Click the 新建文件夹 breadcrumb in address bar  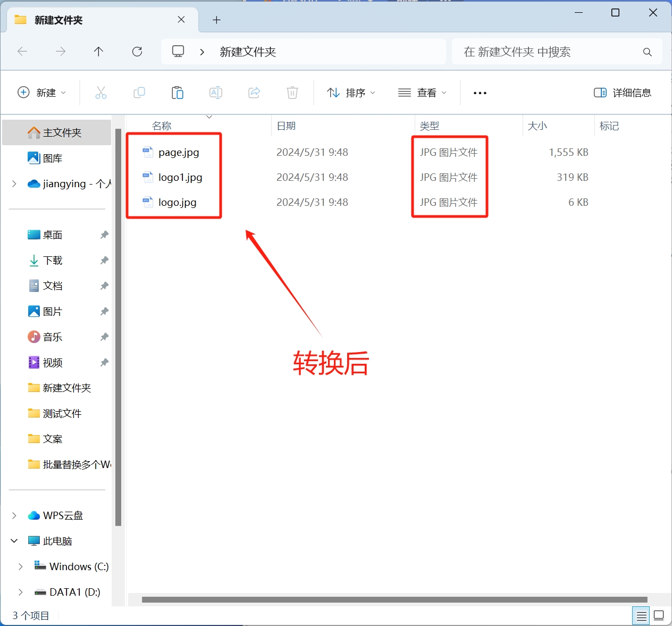[248, 52]
